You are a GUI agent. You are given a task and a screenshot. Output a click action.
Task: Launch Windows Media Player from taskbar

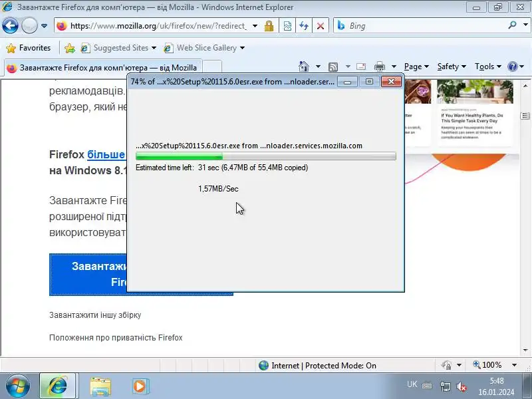point(140,386)
